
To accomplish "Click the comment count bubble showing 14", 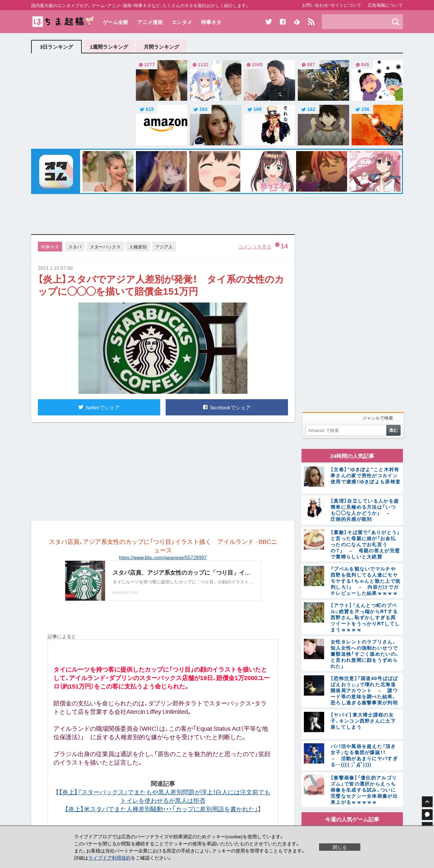I will click(x=282, y=246).
